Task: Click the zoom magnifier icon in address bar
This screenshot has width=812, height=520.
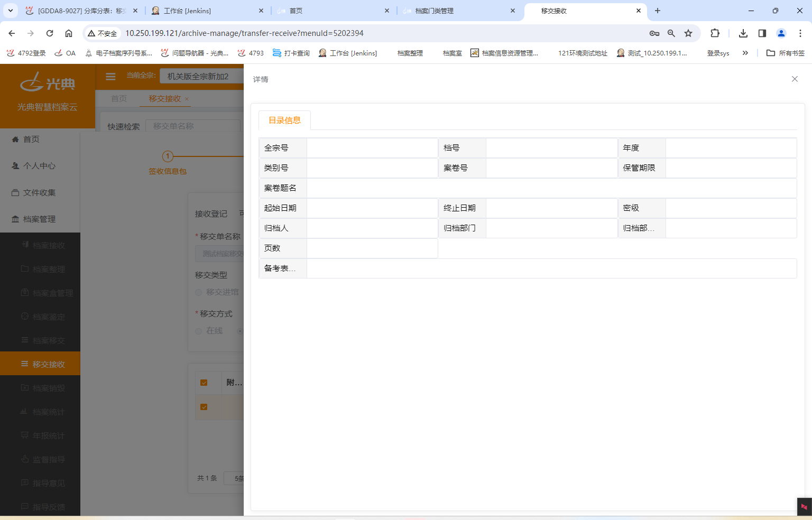Action: click(671, 33)
